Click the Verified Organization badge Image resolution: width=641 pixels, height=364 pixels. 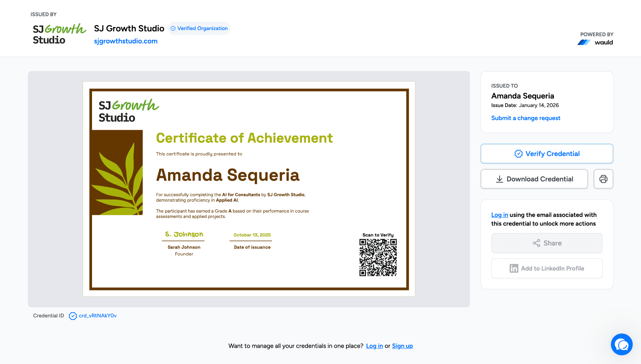(x=199, y=28)
